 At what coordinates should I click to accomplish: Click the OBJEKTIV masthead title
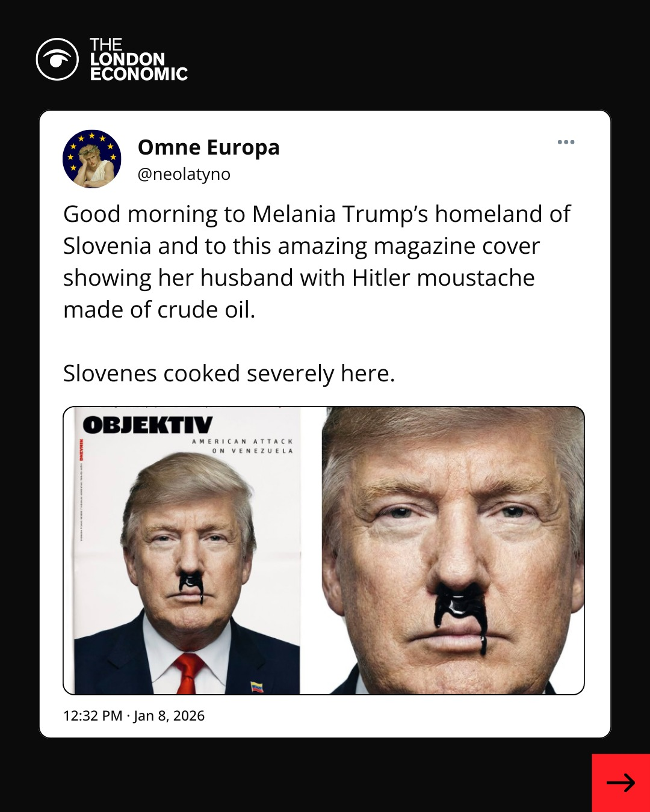147,425
